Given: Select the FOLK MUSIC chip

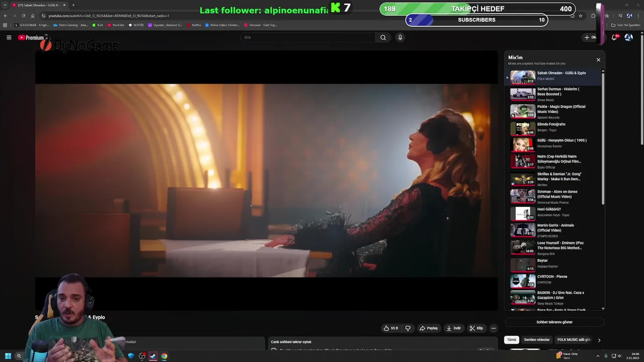Looking at the screenshot, I should click(x=574, y=340).
